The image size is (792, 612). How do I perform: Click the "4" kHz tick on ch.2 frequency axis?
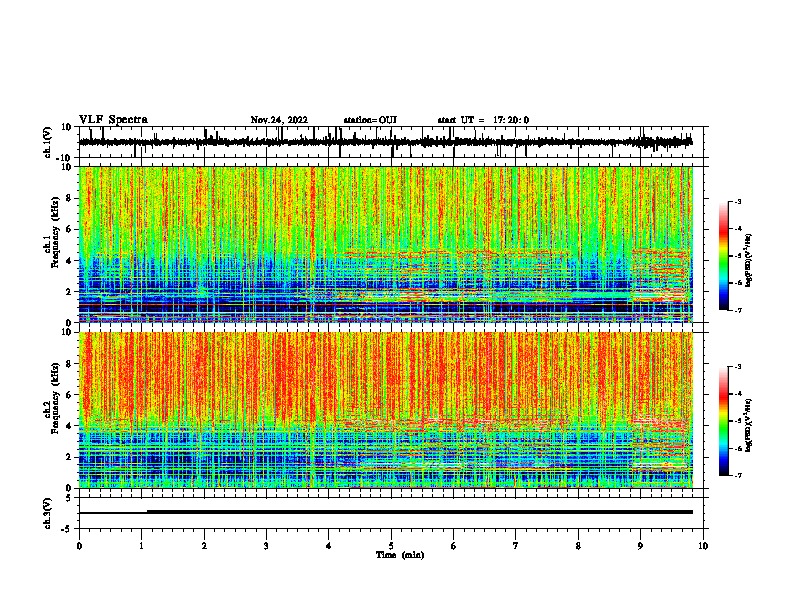click(x=69, y=426)
